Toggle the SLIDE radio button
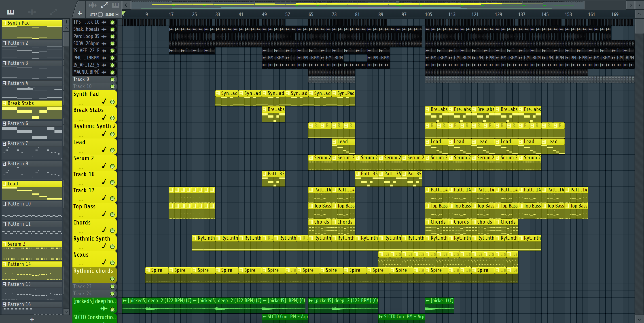644x323 pixels. (117, 15)
